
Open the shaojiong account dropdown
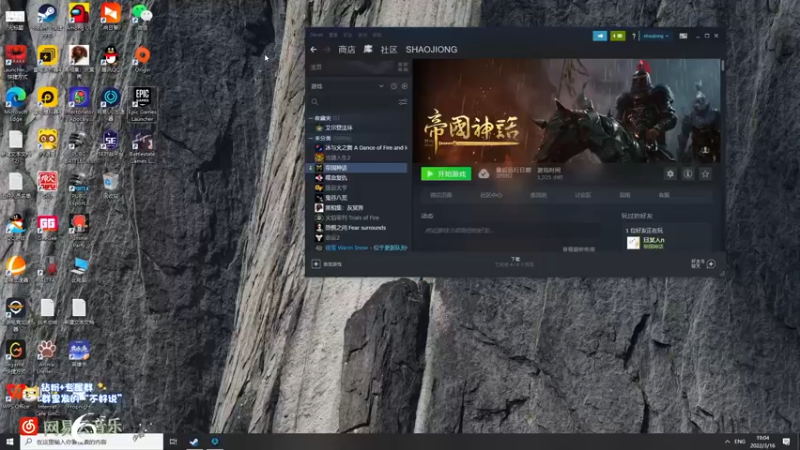click(656, 36)
